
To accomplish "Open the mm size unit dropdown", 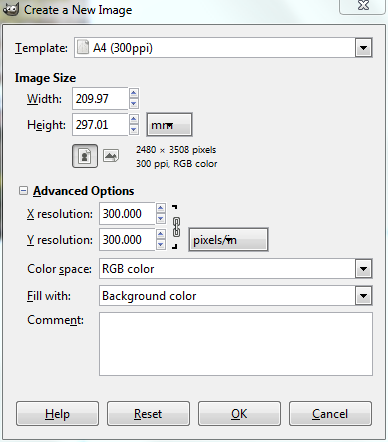I will [169, 125].
